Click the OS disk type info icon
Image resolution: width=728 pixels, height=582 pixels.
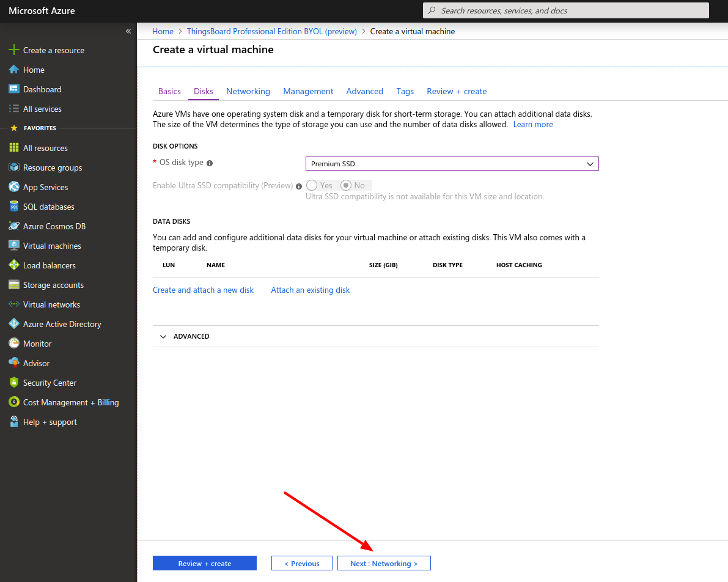(210, 163)
